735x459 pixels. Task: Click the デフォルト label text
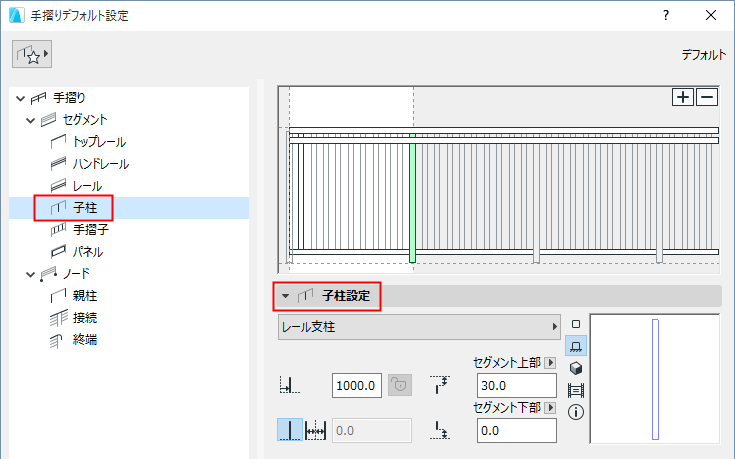[x=704, y=55]
